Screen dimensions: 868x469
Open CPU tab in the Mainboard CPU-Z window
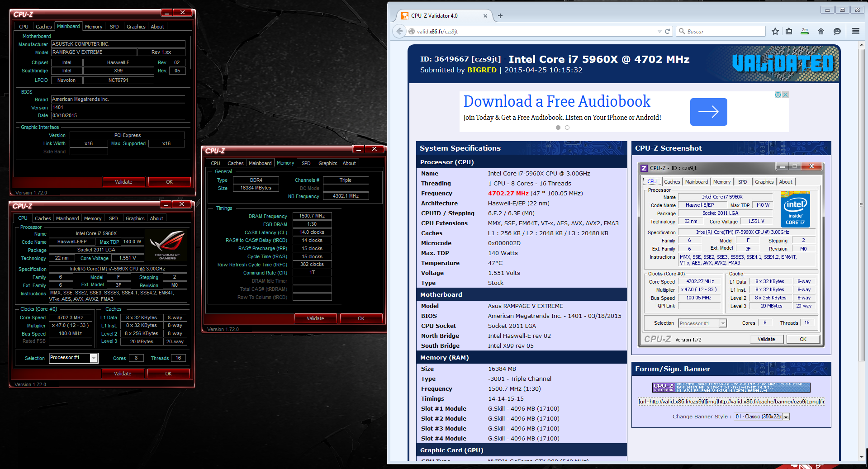tap(24, 27)
